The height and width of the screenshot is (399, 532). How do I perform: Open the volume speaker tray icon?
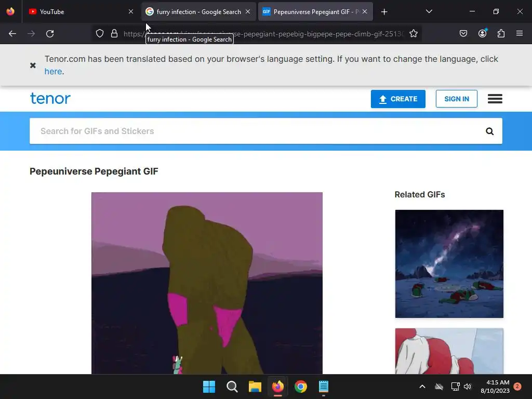coord(468,387)
